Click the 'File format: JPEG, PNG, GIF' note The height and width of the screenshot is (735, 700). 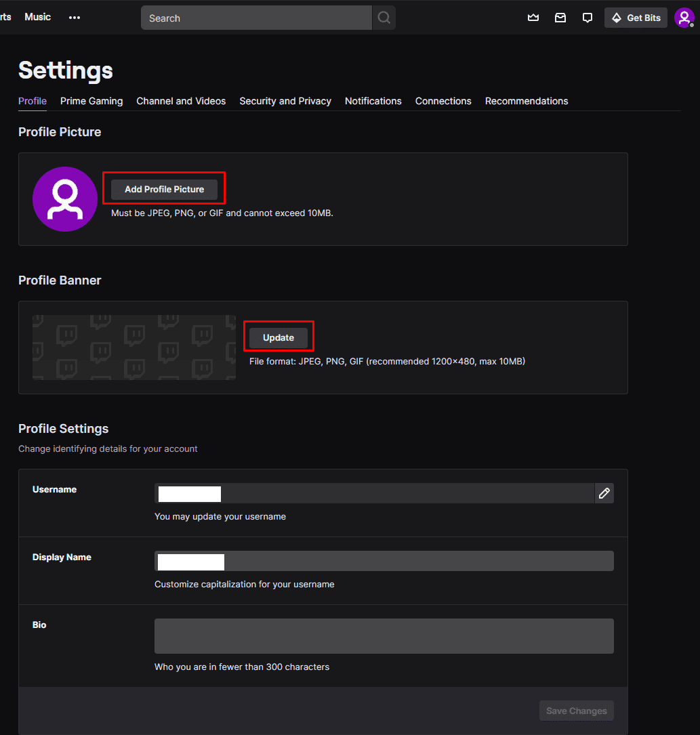388,362
